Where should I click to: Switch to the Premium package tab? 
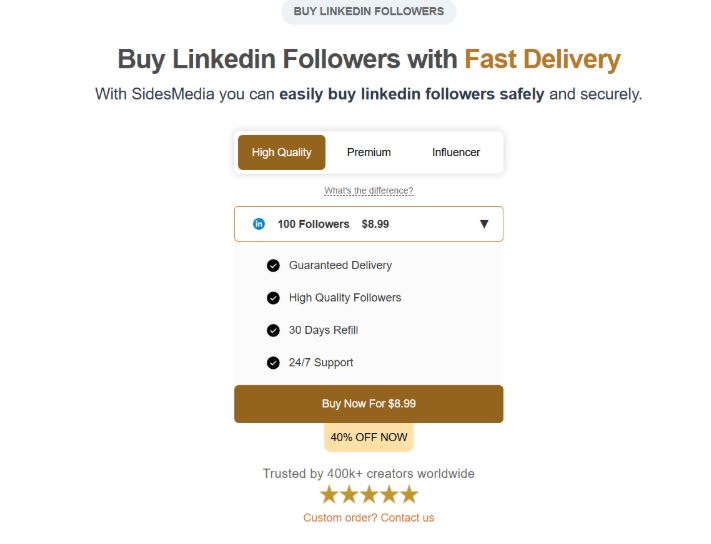[369, 153]
